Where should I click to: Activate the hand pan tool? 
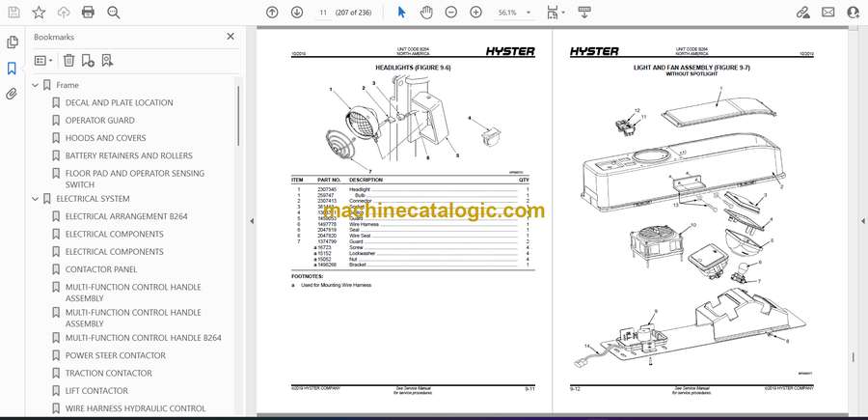426,13
